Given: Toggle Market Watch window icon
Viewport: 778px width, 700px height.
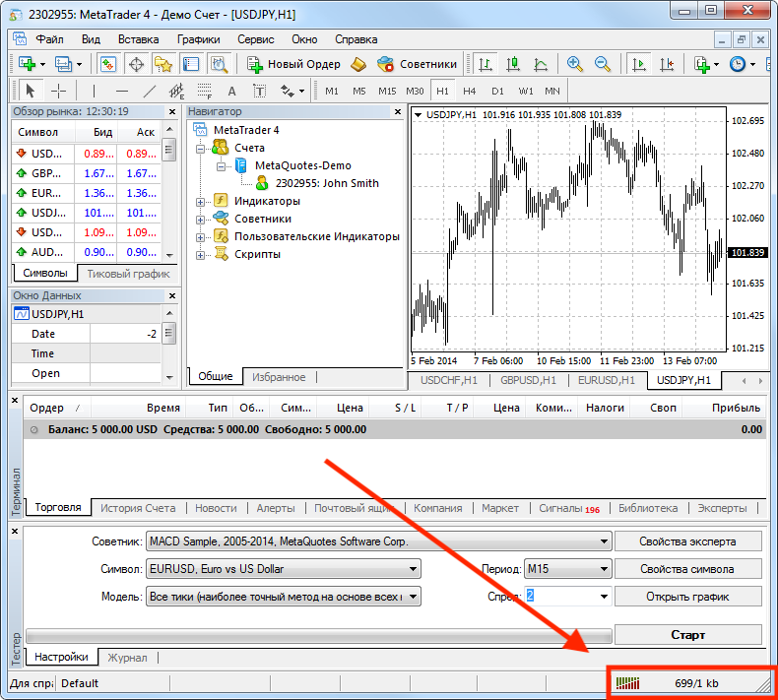Looking at the screenshot, I should pos(108,64).
